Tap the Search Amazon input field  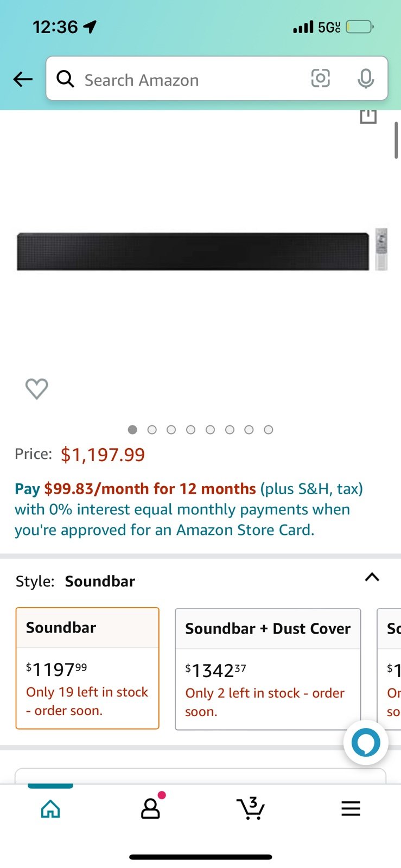pos(190,79)
